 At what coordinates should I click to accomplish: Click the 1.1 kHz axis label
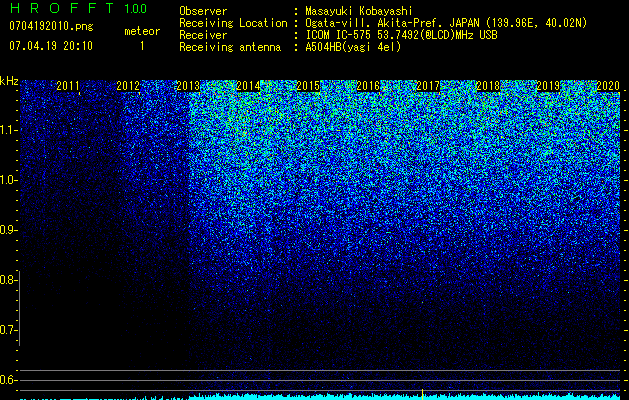pos(8,130)
